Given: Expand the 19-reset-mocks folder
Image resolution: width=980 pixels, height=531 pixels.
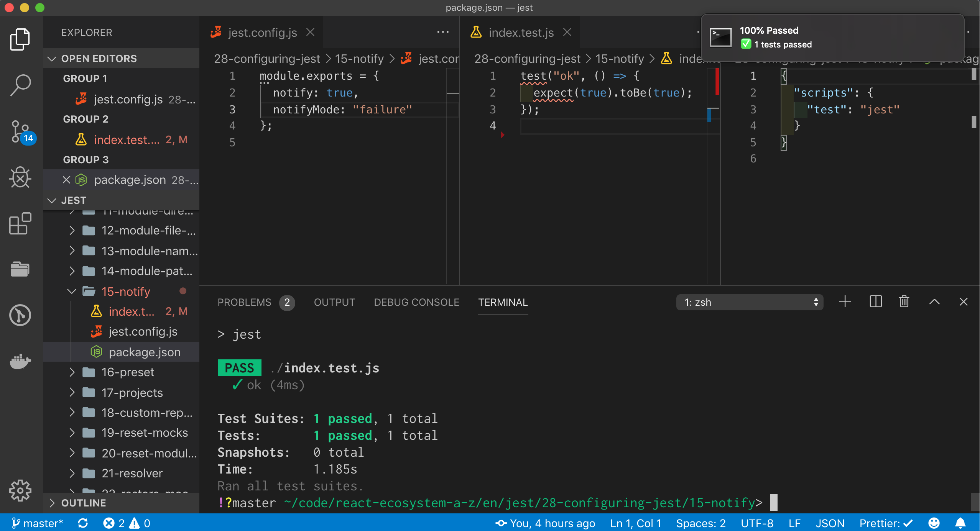Looking at the screenshot, I should (121, 433).
